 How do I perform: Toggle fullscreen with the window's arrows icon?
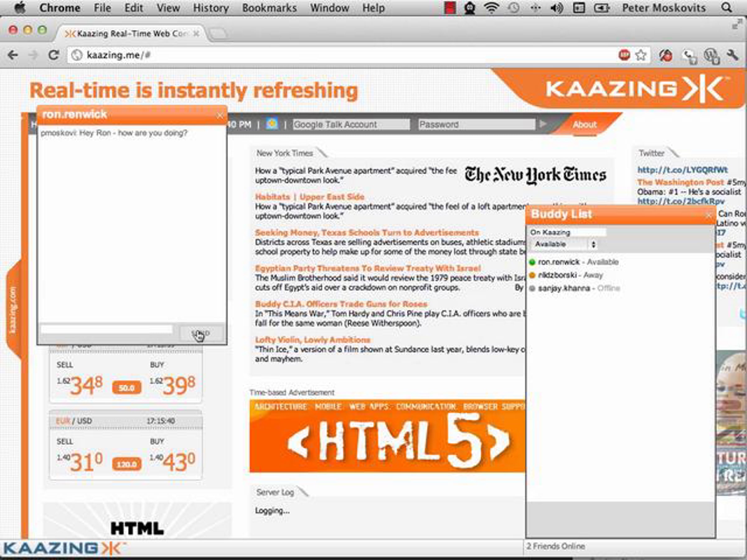(737, 25)
